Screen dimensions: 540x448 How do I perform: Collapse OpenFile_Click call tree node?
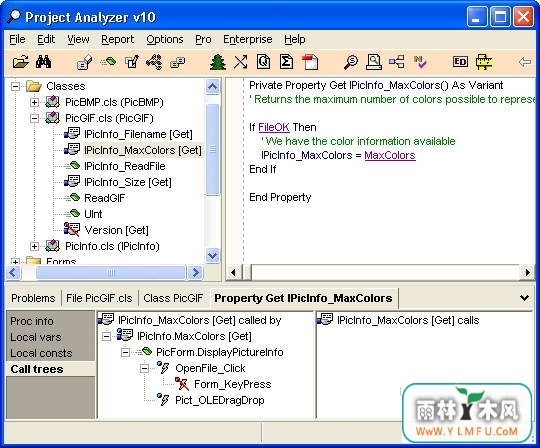145,368
